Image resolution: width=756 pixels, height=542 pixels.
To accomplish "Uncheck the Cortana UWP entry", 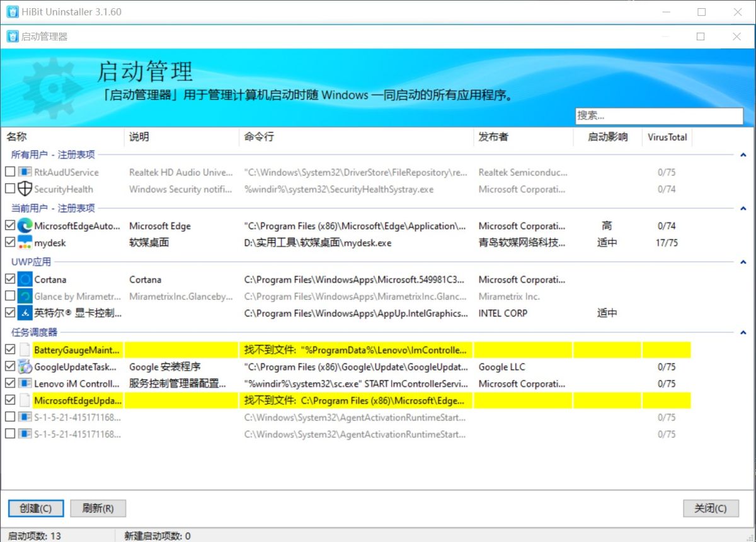I will point(10,279).
